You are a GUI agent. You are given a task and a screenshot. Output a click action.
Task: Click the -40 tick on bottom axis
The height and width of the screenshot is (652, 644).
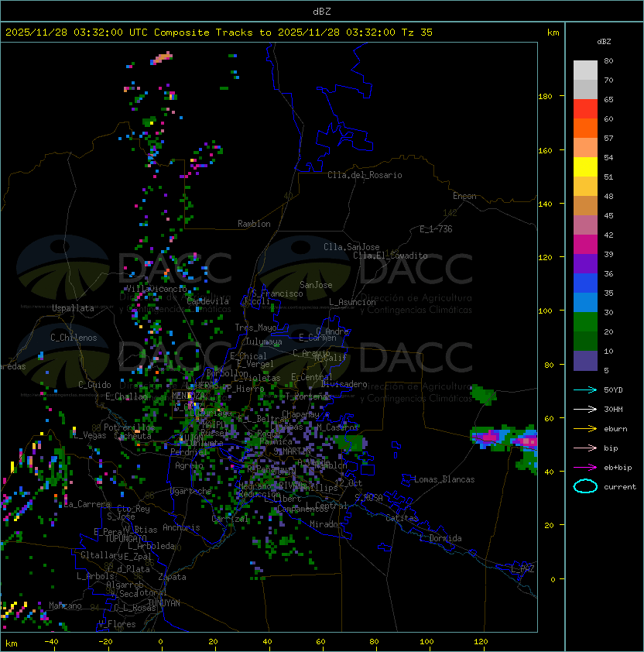[51, 642]
